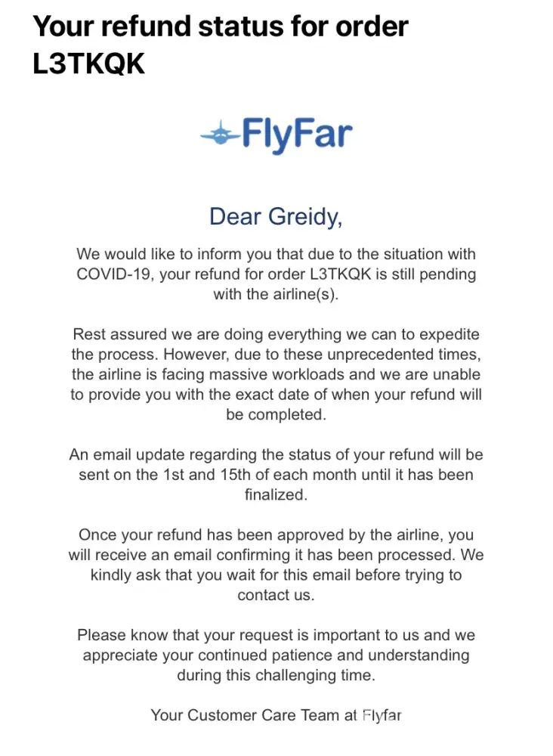Click the 'Dear Greidy,' greeting
Screen dimensions: 553x756
click(276, 217)
